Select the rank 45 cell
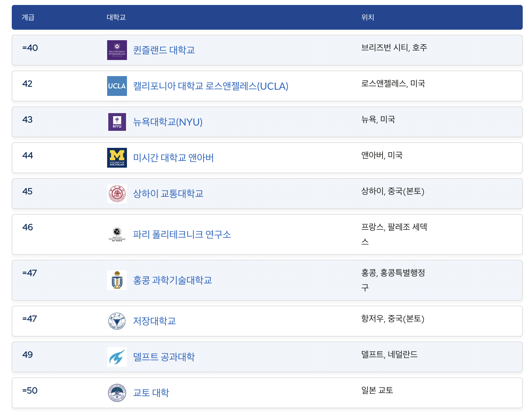532x412 pixels. coord(27,191)
